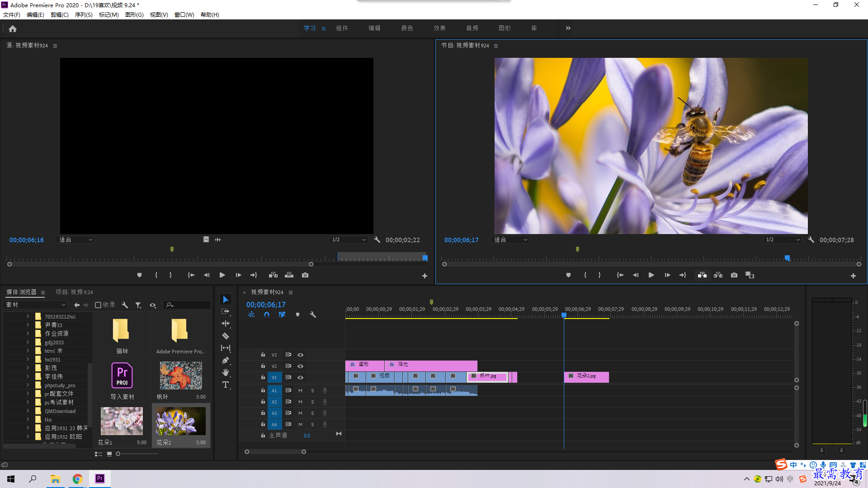The width and height of the screenshot is (868, 488).
Task: Open source monitor resolution dropdown 1/2
Action: click(x=349, y=240)
